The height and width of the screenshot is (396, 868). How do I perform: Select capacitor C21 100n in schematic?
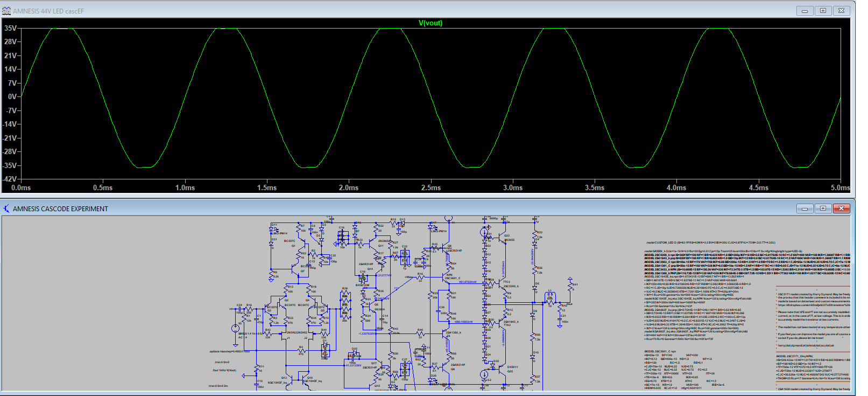560,319
